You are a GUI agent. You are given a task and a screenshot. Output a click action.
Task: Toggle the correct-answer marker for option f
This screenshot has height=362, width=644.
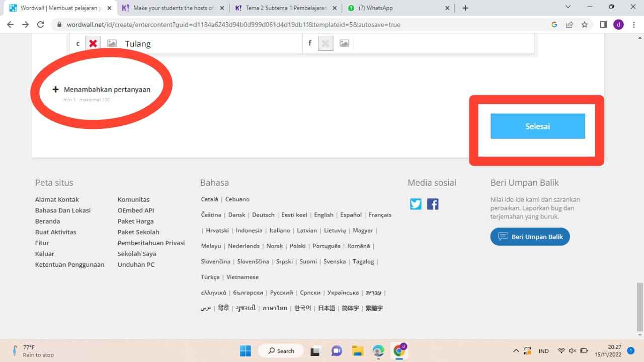[x=326, y=43]
